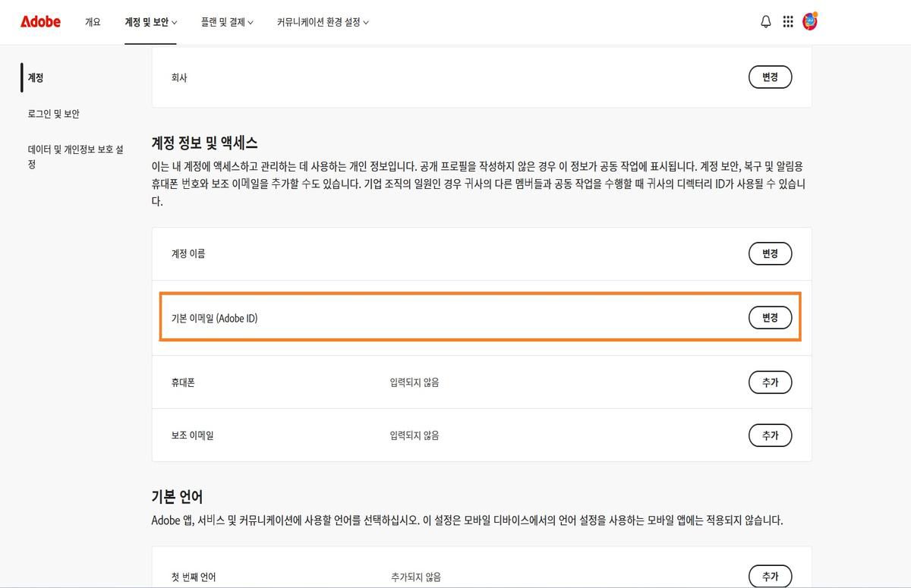Click the Adobe logo
This screenshot has height=588, width=911.
[x=39, y=21]
